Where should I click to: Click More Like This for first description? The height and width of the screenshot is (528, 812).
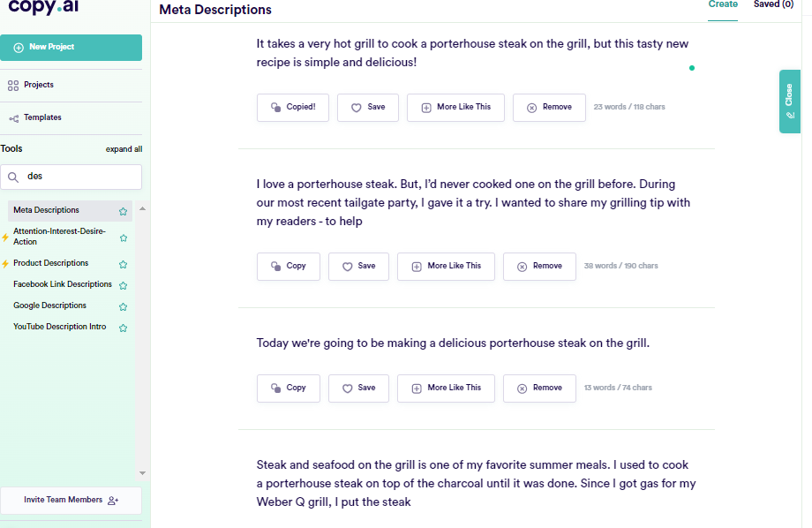455,107
